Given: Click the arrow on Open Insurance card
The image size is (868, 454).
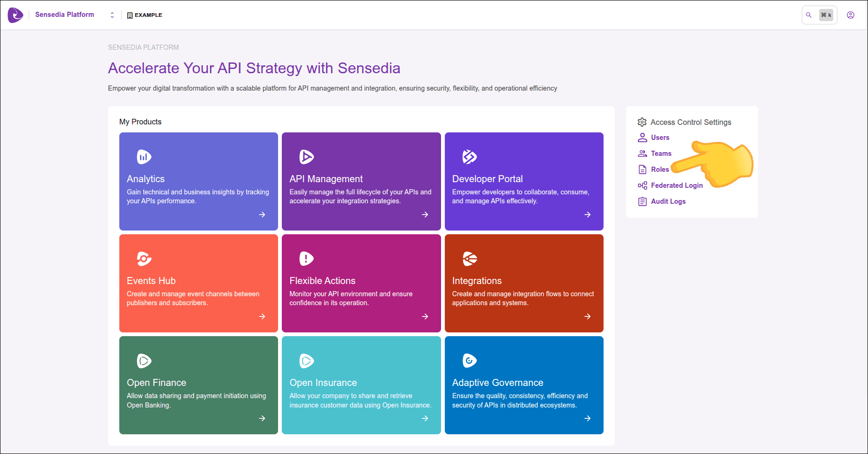Looking at the screenshot, I should click(425, 418).
